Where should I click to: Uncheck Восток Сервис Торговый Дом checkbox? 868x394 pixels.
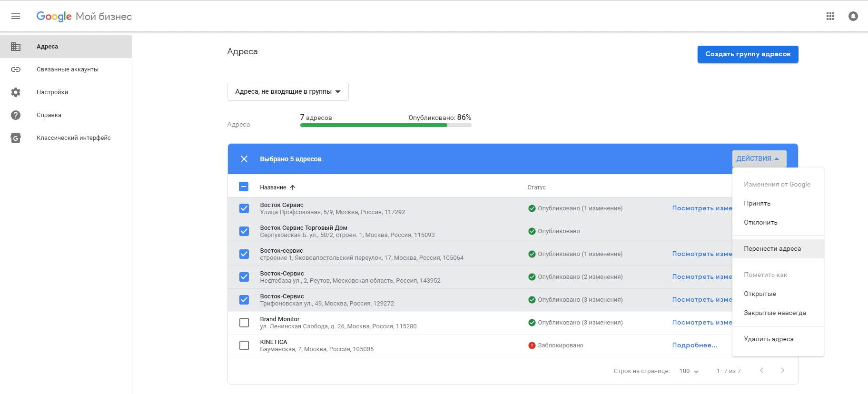coord(244,231)
